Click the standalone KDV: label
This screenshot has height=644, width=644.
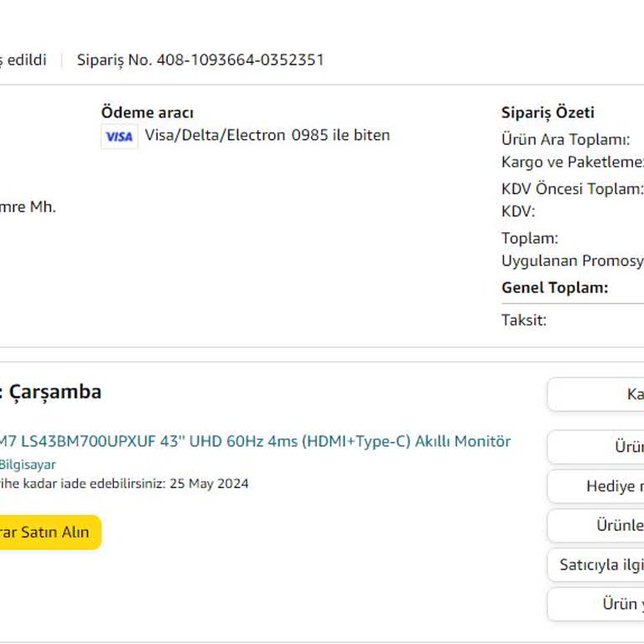tap(518, 211)
